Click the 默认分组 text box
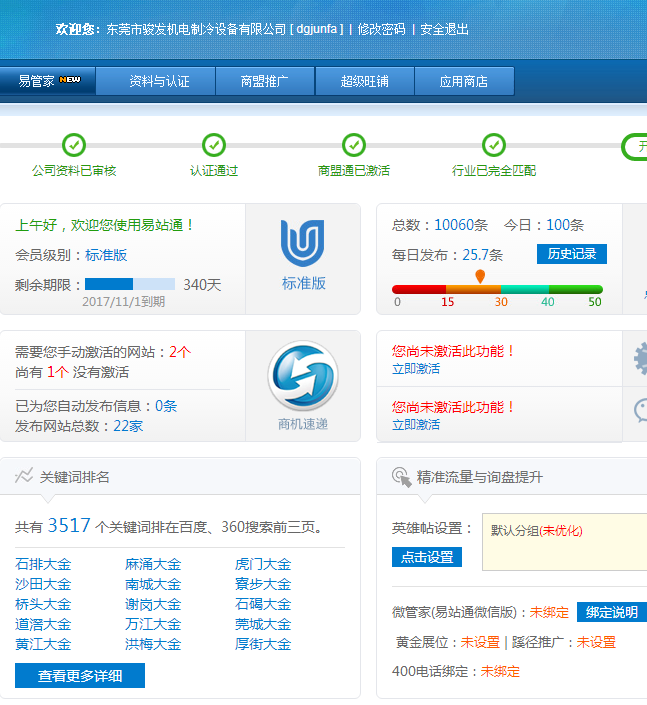 [564, 542]
